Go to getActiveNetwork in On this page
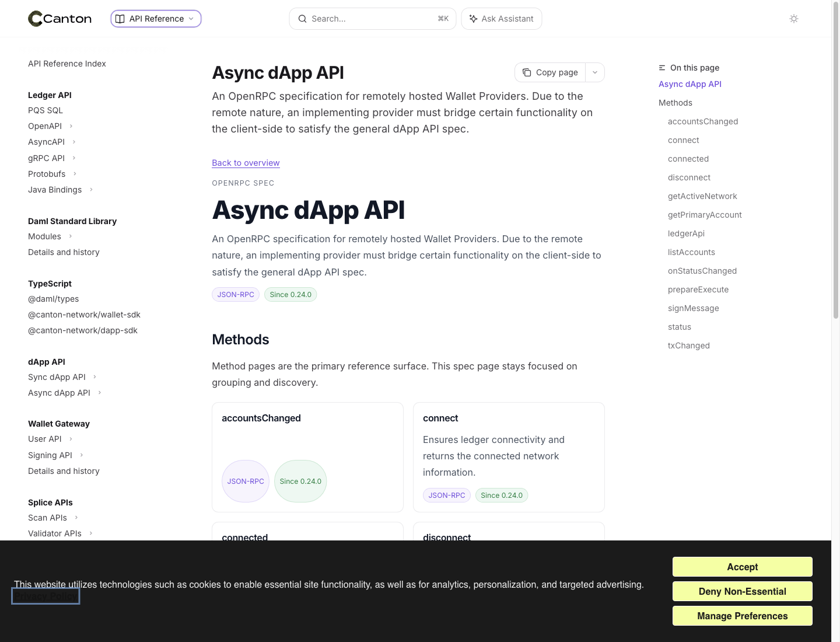The image size is (840, 642). click(702, 196)
